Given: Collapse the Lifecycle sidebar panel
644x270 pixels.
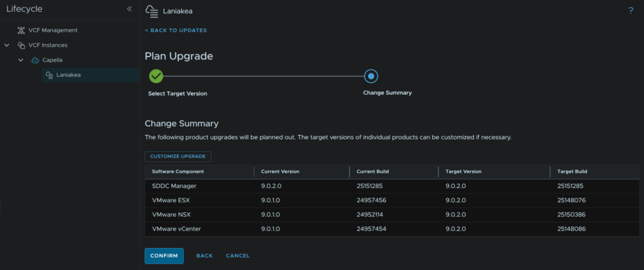Looking at the screenshot, I should [x=130, y=9].
